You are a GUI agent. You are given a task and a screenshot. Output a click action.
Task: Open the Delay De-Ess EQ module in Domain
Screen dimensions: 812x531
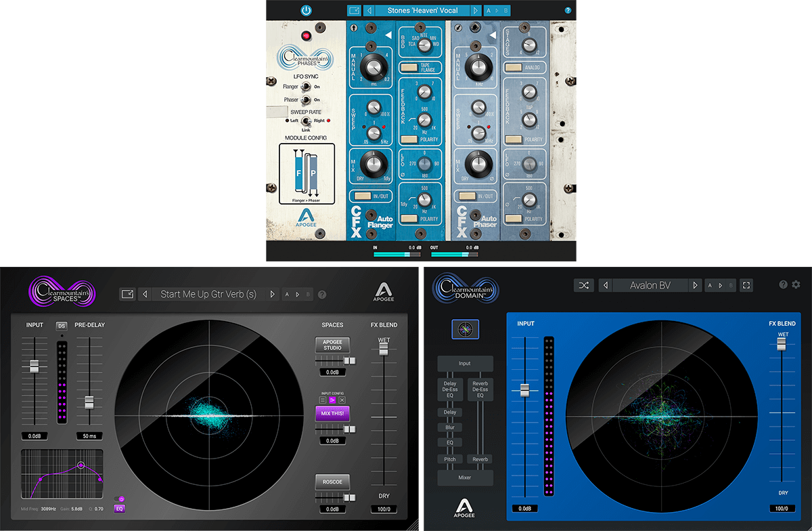[450, 389]
